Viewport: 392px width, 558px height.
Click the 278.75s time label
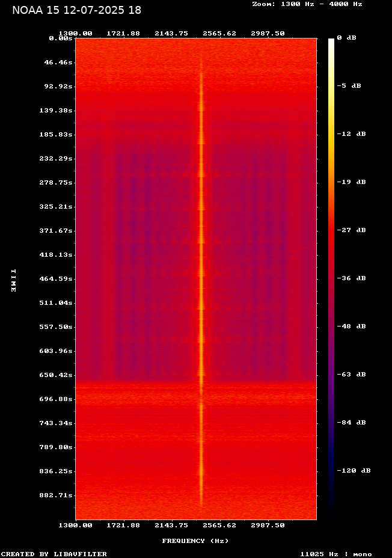pos(56,183)
